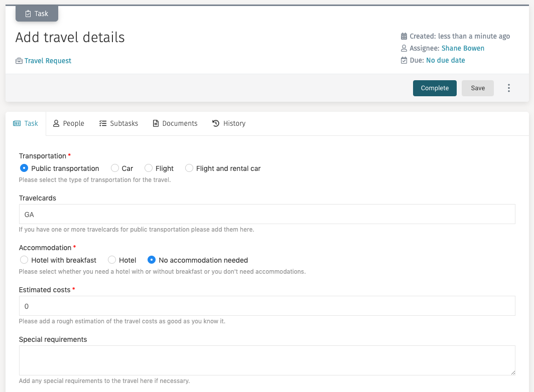
Task: Save the task changes
Action: tap(477, 88)
